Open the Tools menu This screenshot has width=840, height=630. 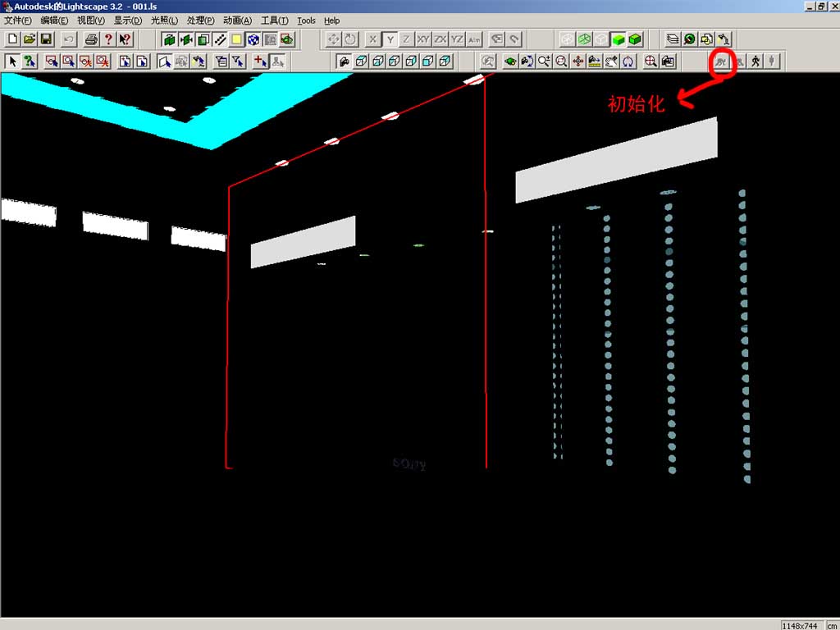pos(306,21)
